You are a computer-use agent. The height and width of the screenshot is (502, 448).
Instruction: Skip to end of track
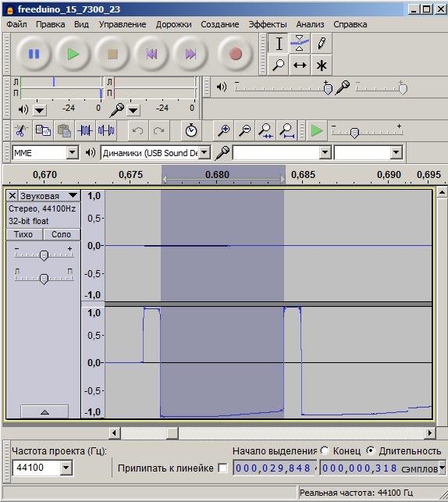click(190, 54)
